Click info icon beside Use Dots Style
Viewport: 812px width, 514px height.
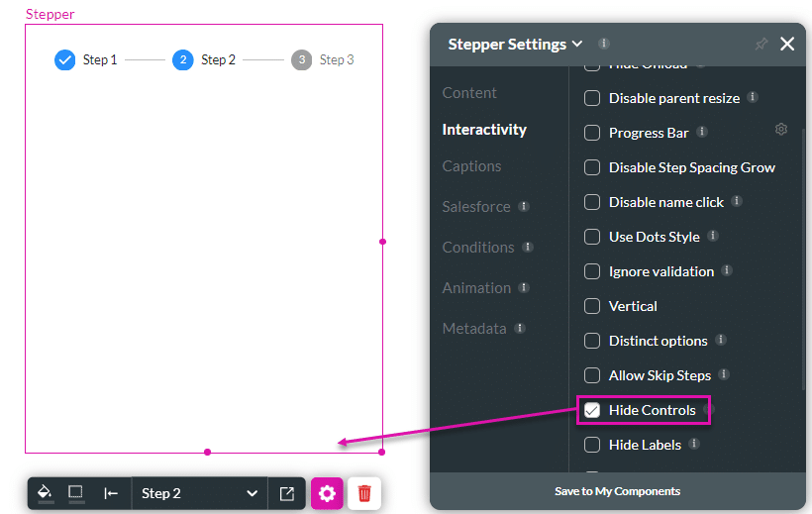tap(713, 236)
